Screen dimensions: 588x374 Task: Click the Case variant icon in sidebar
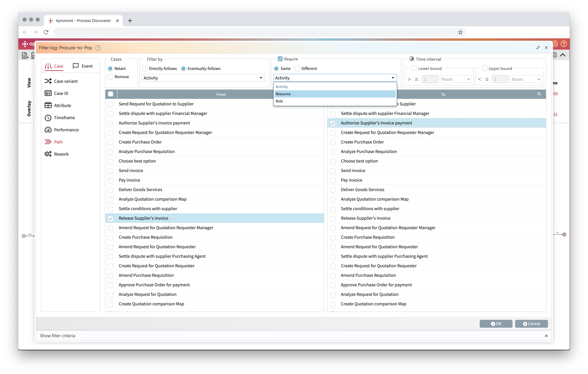(48, 81)
